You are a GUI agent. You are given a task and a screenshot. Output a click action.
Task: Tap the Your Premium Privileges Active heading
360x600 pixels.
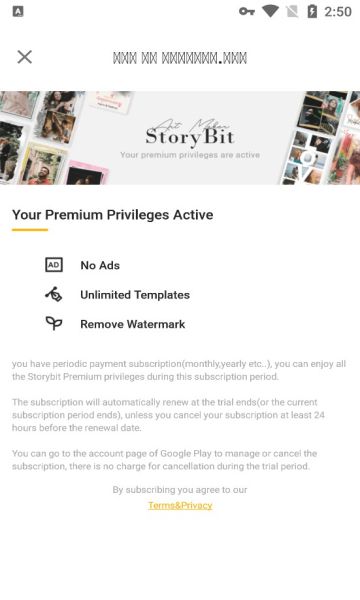(x=112, y=215)
